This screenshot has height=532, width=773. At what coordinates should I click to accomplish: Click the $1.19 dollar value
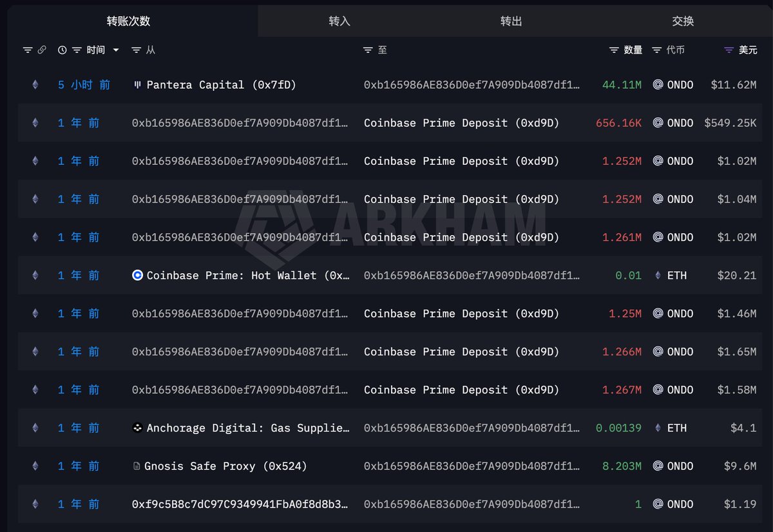[x=740, y=504]
